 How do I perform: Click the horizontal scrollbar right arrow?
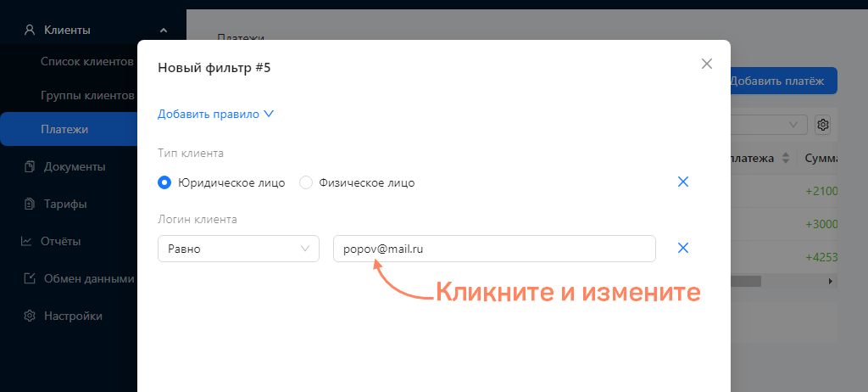tap(831, 282)
